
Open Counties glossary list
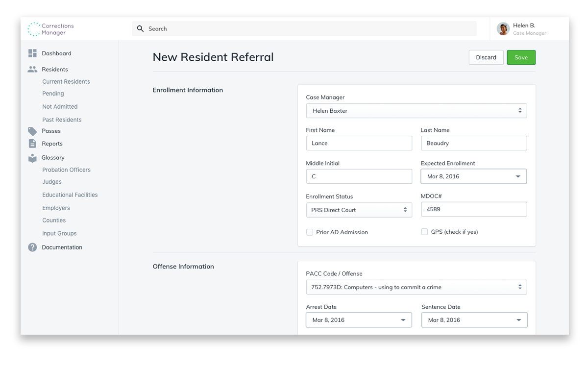pyautogui.click(x=54, y=220)
